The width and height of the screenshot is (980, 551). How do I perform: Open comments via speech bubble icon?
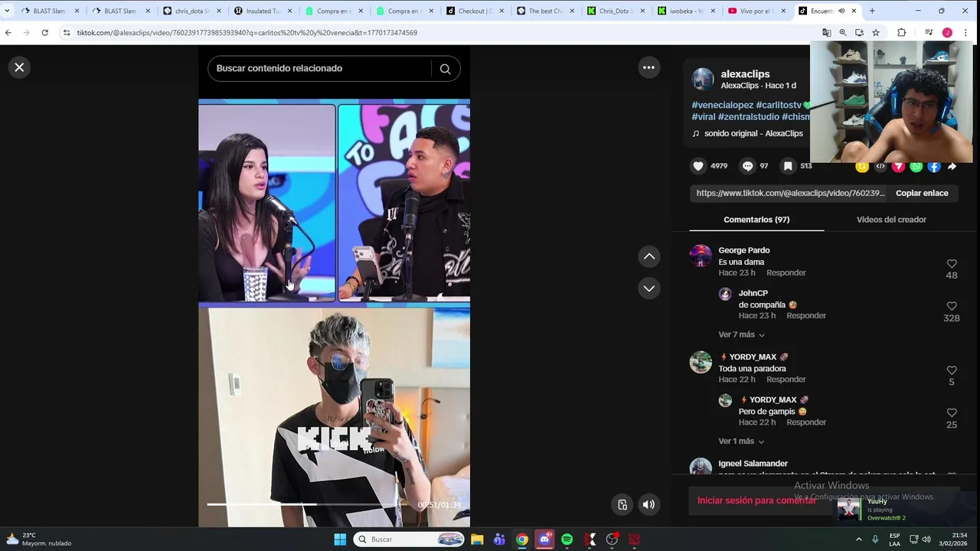747,166
